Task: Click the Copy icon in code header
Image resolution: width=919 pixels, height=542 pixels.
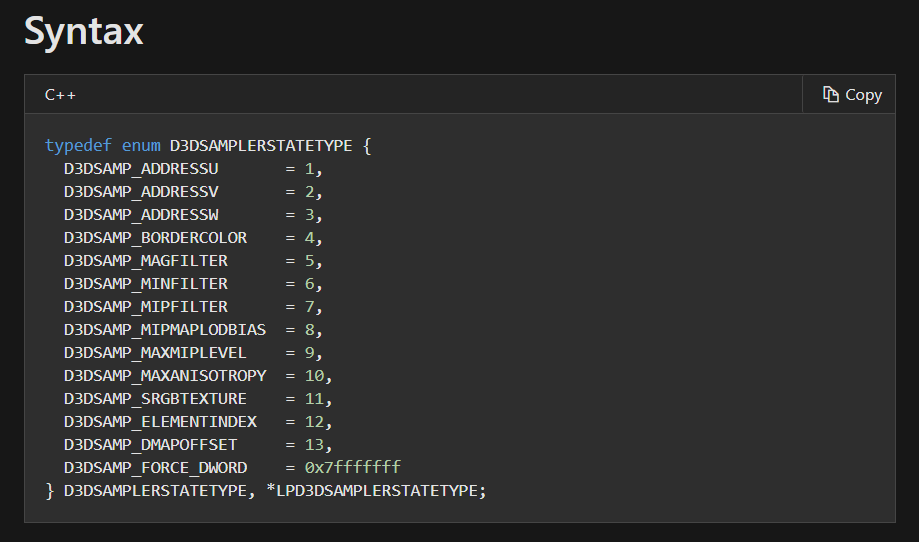Action: (830, 94)
